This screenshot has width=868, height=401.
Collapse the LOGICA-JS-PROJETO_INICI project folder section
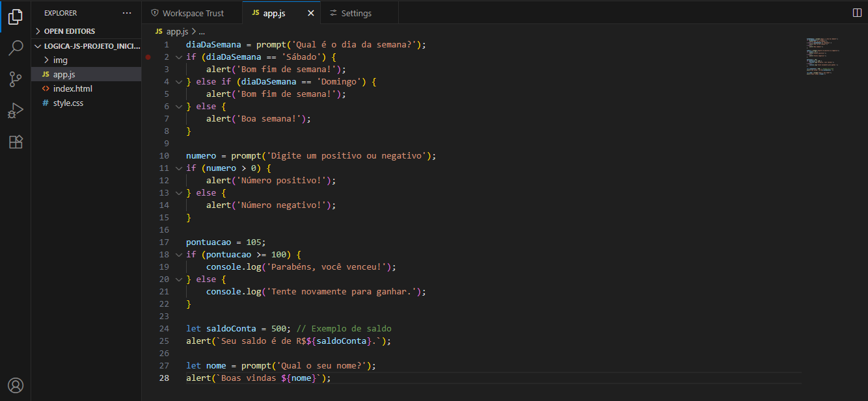(x=87, y=46)
